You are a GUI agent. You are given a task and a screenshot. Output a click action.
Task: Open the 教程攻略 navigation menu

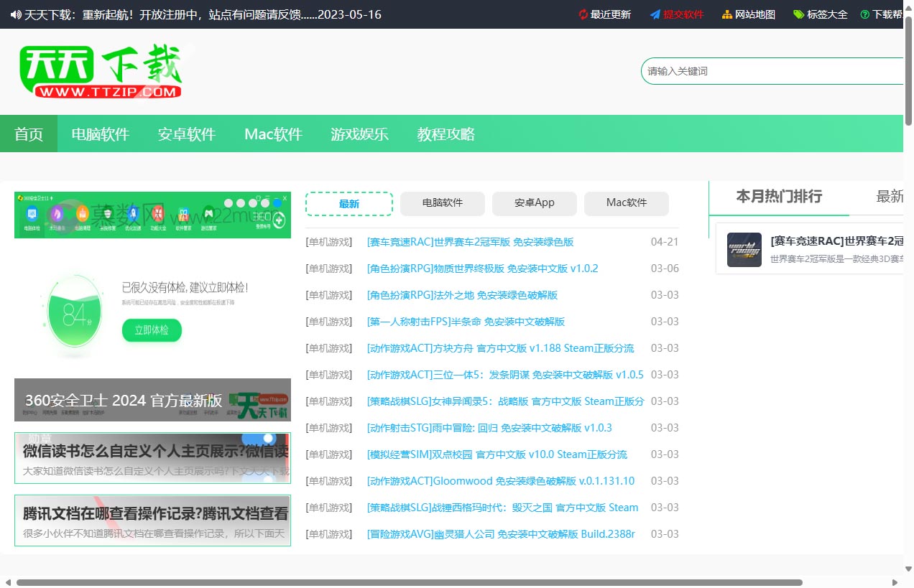pos(446,134)
